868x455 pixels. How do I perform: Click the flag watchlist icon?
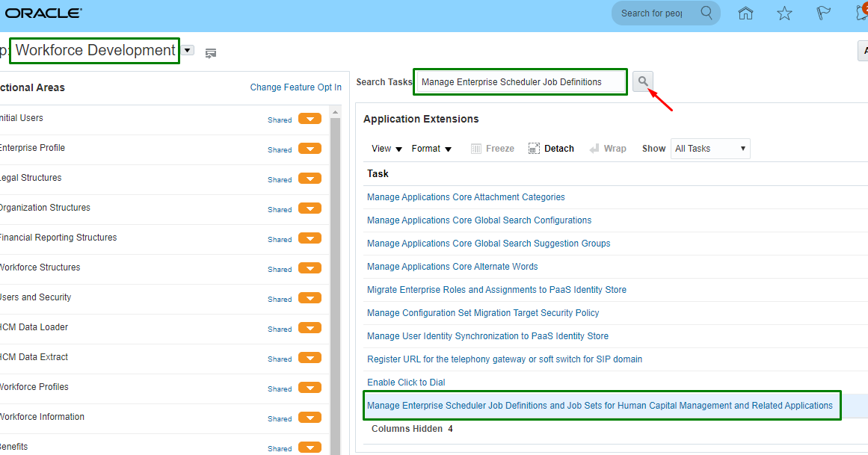(x=823, y=13)
